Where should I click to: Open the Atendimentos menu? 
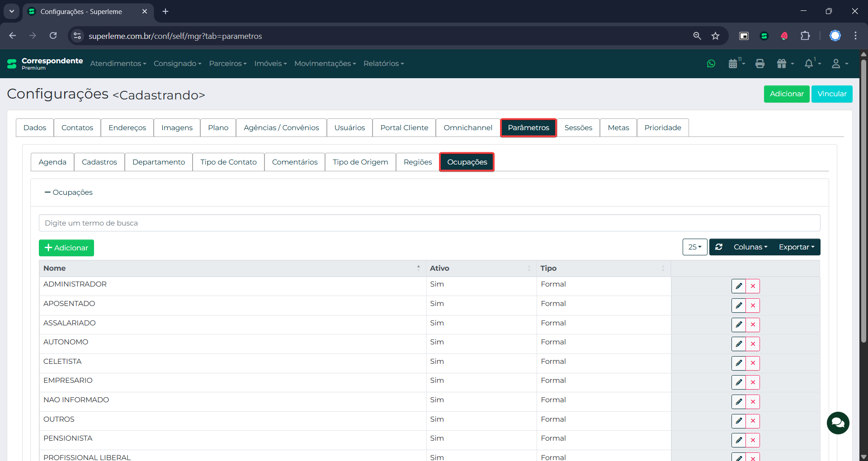tap(118, 64)
